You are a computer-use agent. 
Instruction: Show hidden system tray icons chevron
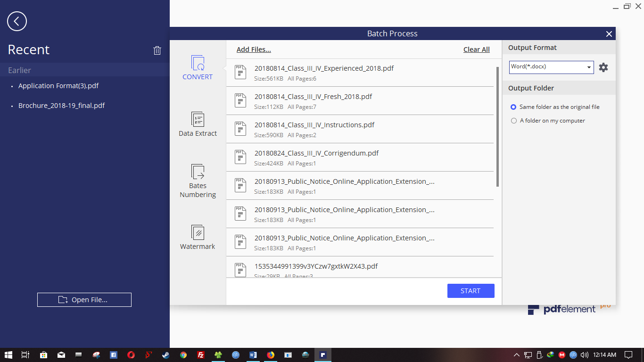[516, 355]
